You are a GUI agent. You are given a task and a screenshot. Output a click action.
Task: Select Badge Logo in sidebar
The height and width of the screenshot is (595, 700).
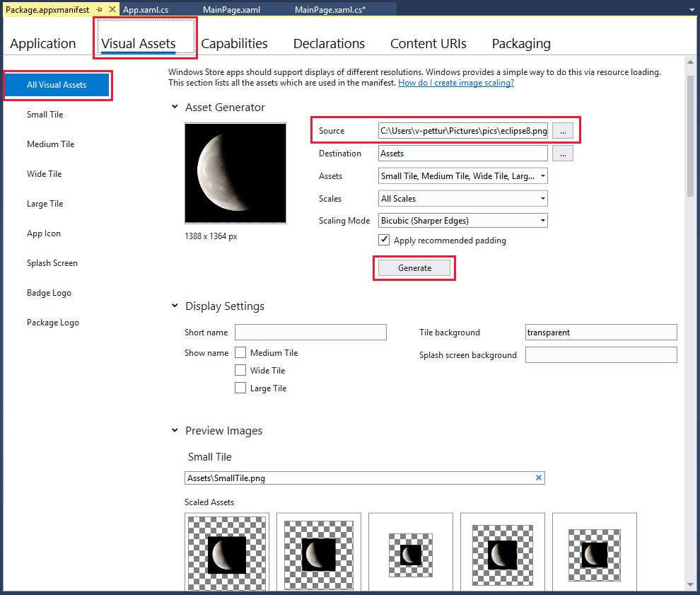pos(49,293)
